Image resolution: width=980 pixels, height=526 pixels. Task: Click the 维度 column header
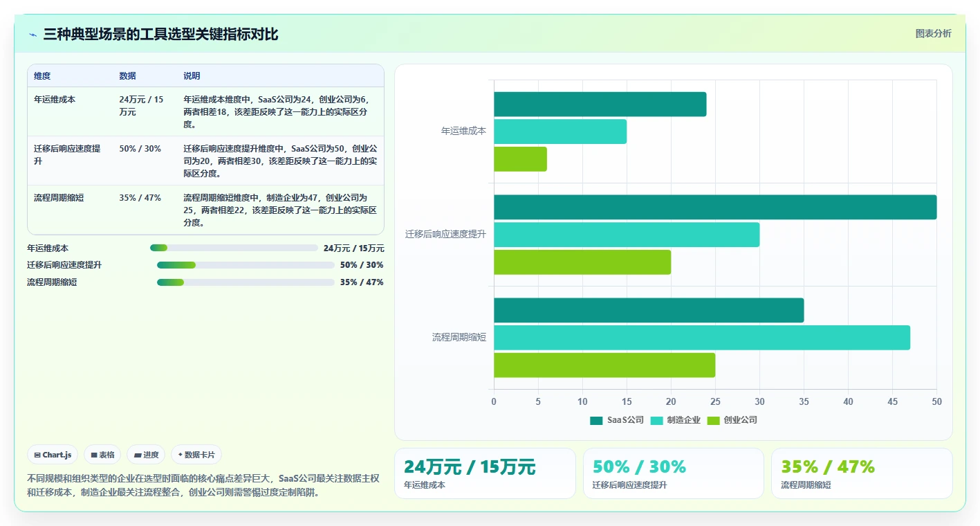pos(42,76)
